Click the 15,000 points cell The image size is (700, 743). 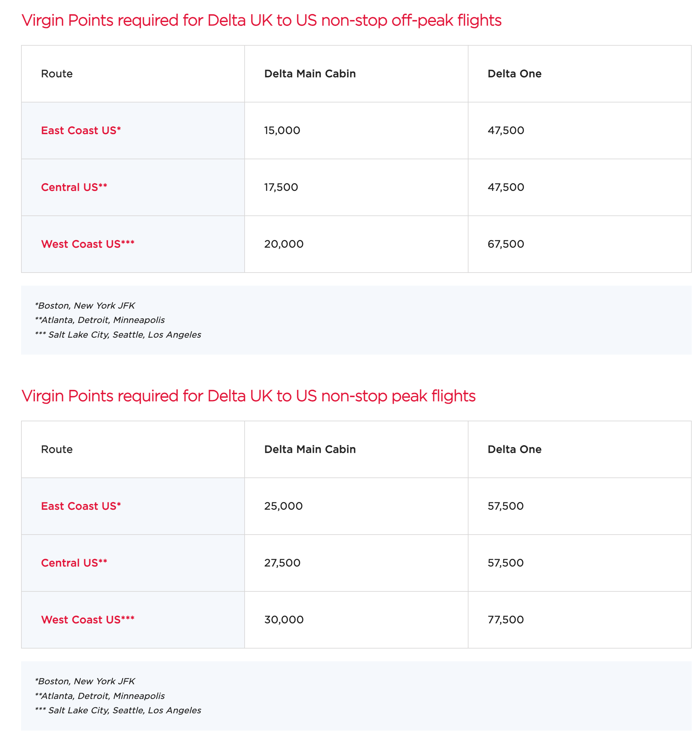282,131
